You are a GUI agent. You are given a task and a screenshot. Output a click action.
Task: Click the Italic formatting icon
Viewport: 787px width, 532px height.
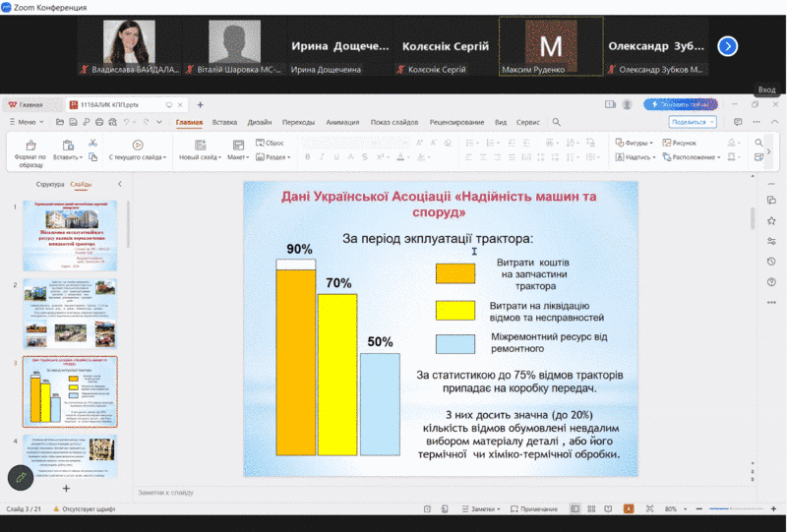322,157
